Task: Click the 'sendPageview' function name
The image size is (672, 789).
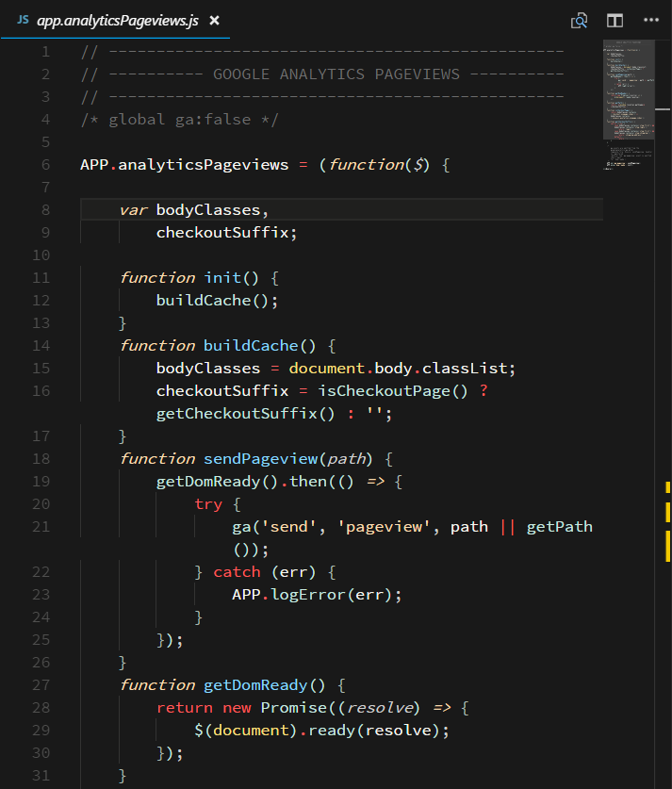Action: point(260,459)
